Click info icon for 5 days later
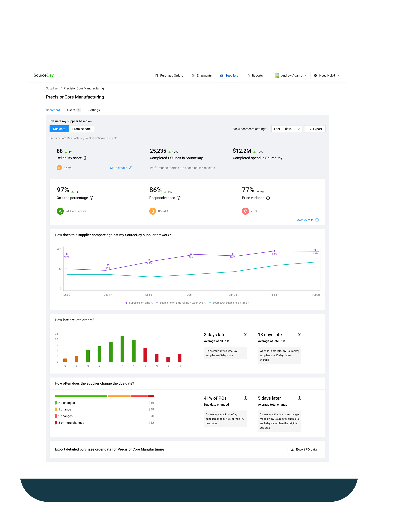The image size is (405, 532). click(x=299, y=398)
